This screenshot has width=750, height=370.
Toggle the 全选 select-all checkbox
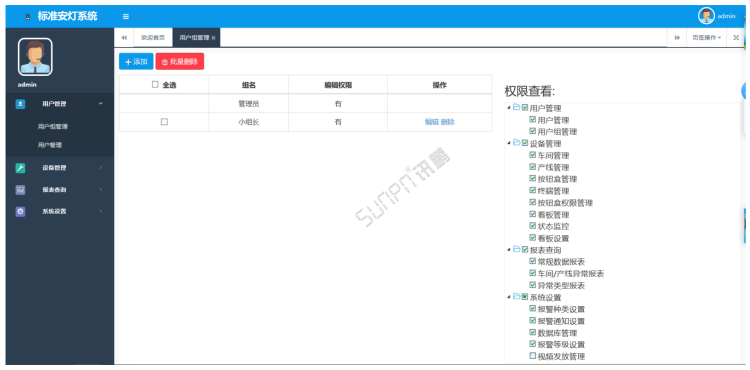(154, 85)
